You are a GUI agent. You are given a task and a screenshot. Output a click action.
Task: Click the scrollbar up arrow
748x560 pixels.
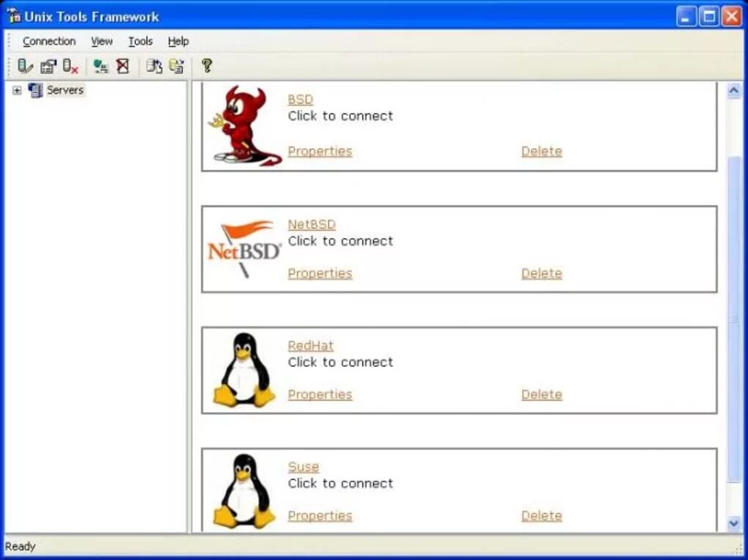pos(733,91)
